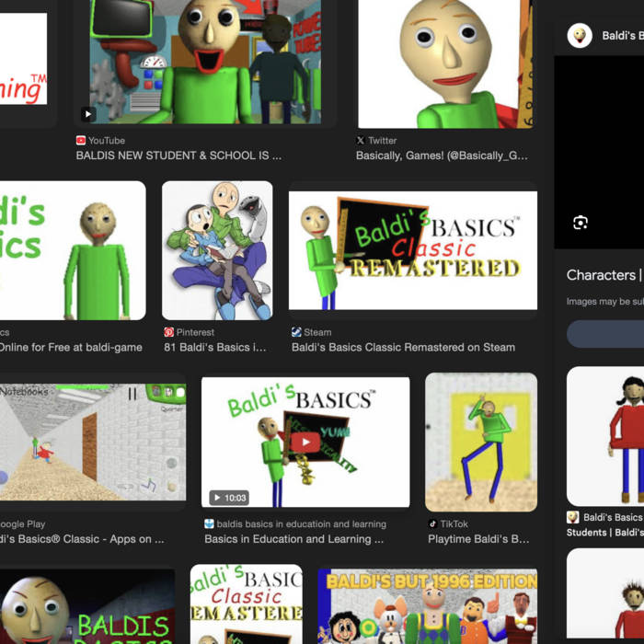Open 'Basics in Education and Learning' result title

click(x=293, y=539)
